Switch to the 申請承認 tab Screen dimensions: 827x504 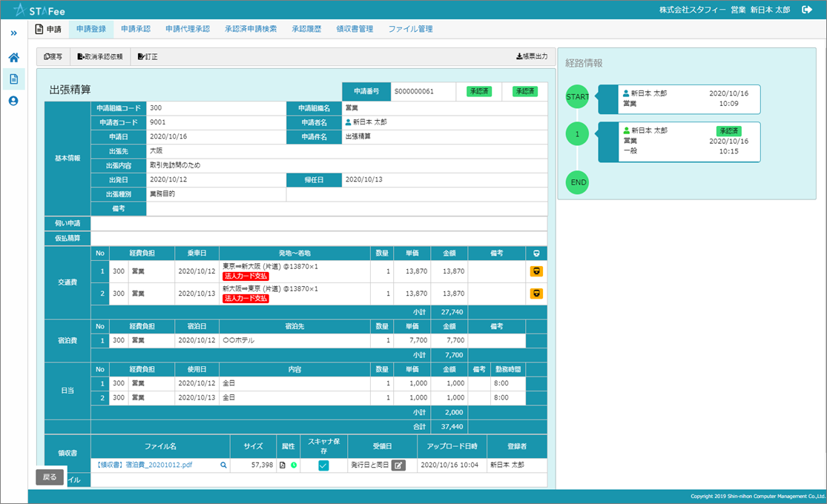(135, 29)
